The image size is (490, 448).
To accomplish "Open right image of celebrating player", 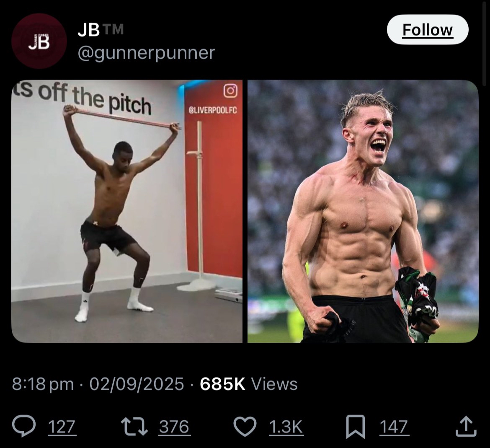I will pyautogui.click(x=363, y=211).
